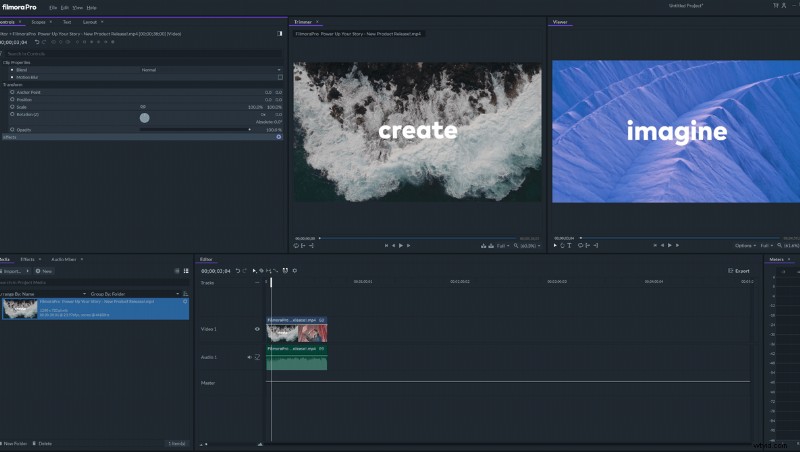This screenshot has width=800, height=452.
Task: Play the timeline in the Viewer
Action: click(x=670, y=245)
